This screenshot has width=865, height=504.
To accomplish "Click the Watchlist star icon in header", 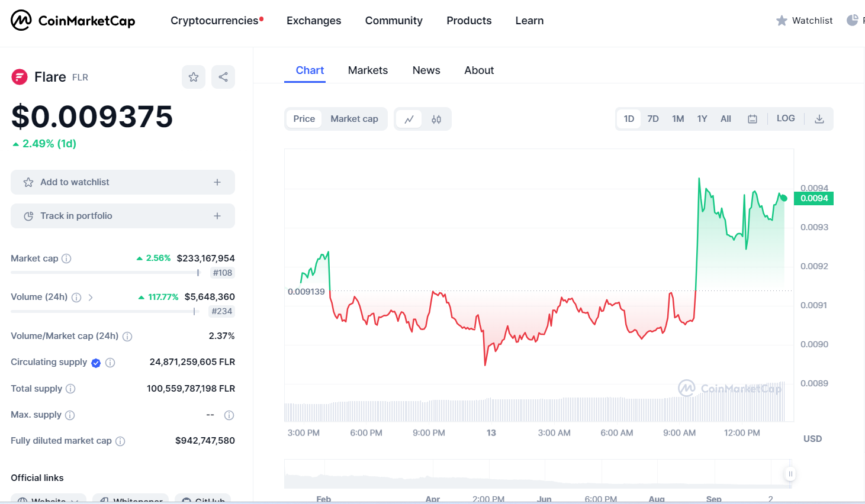I will pyautogui.click(x=782, y=21).
